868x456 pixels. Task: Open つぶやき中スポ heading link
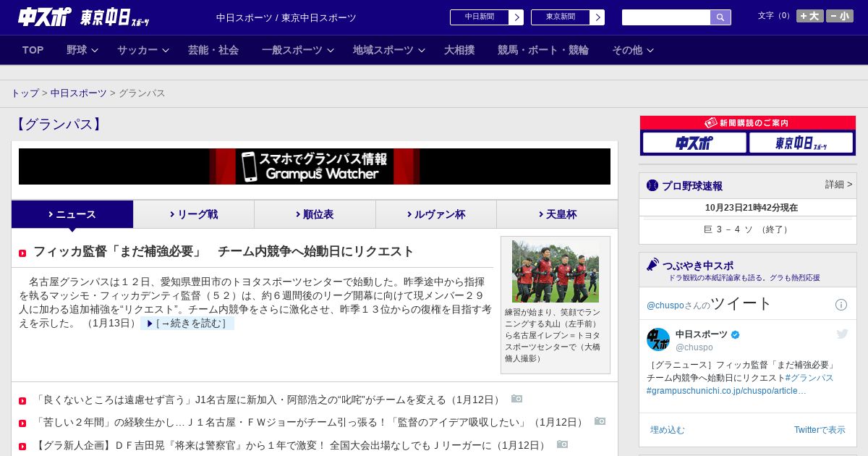point(698,266)
